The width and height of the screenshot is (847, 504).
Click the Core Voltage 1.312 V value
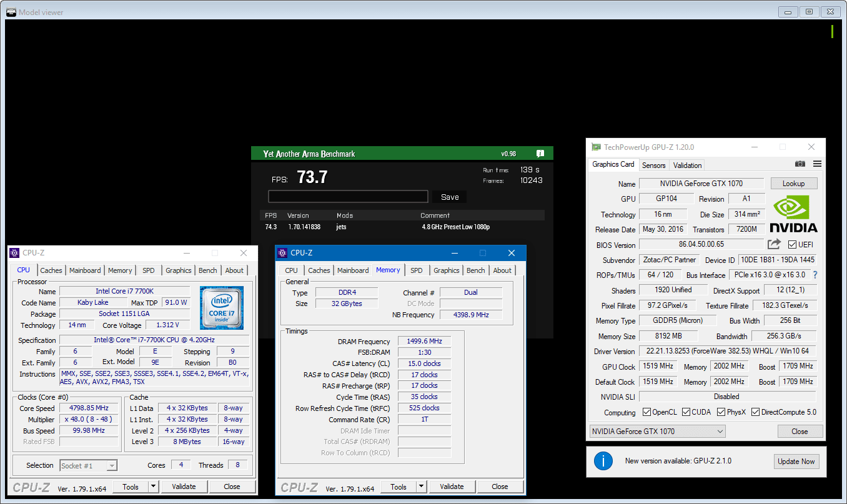point(168,325)
